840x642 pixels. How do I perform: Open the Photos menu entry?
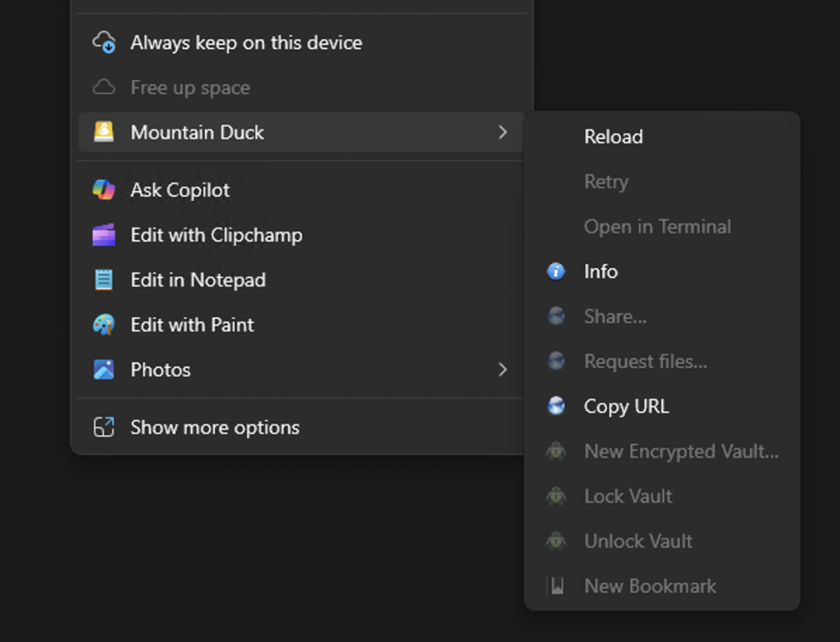coord(302,370)
